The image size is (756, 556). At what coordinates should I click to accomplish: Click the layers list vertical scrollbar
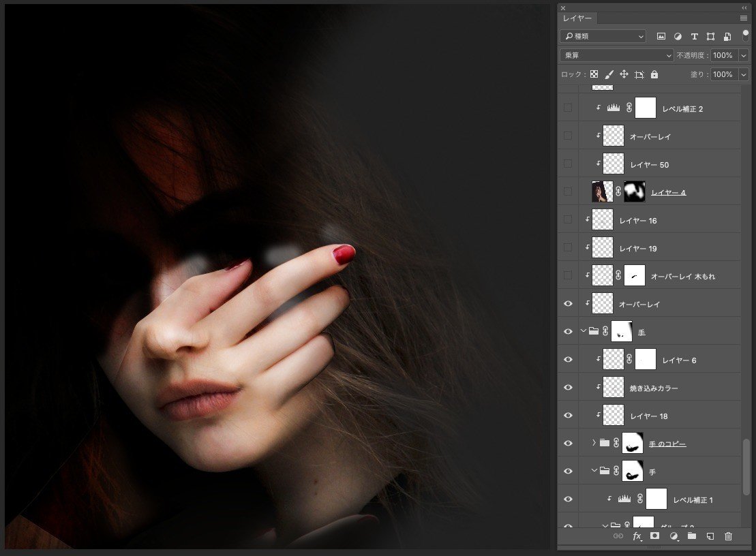click(746, 466)
